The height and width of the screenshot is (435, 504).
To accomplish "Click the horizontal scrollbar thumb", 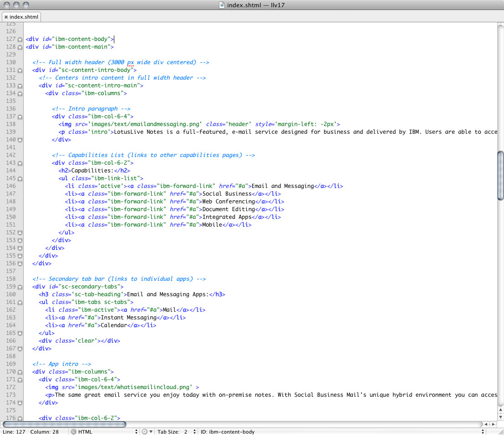I will pyautogui.click(x=64, y=424).
